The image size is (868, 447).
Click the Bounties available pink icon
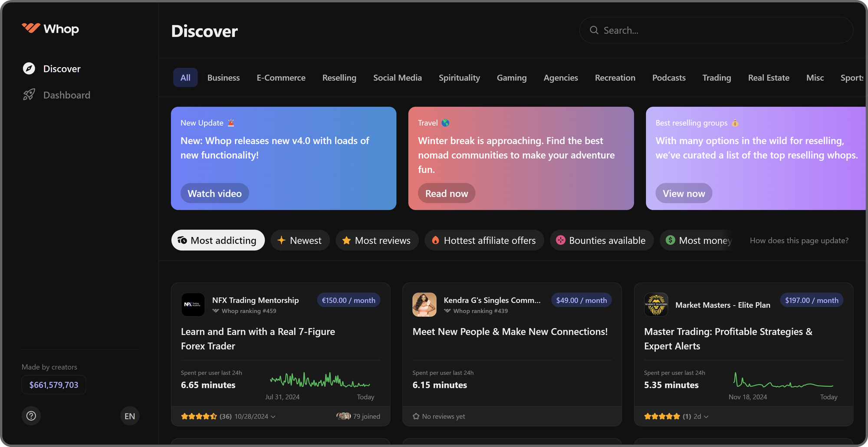point(561,240)
